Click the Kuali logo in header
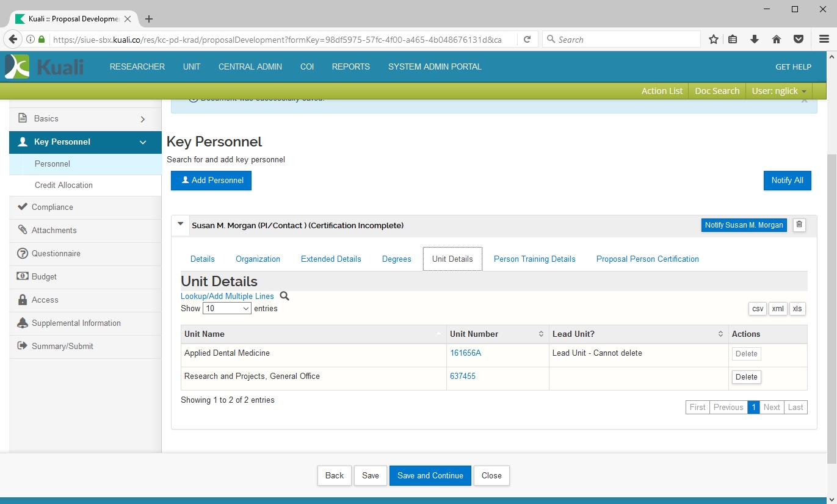Image resolution: width=837 pixels, height=504 pixels. 45,67
